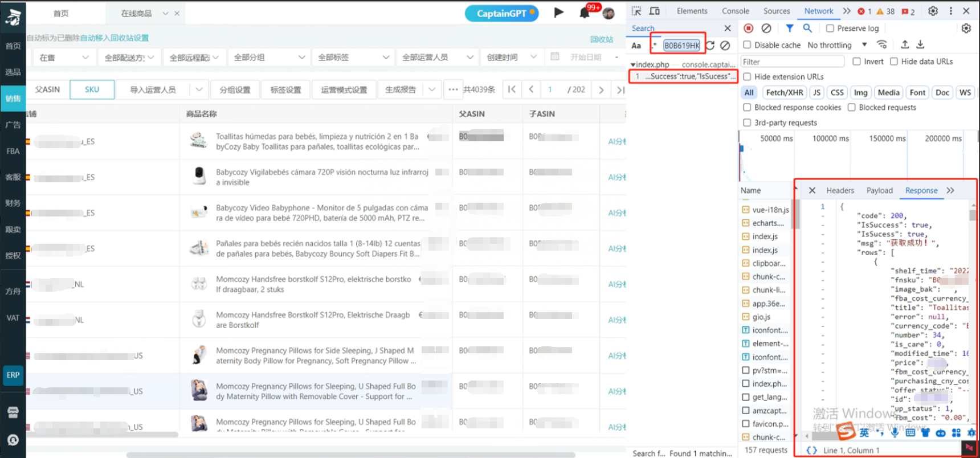The width and height of the screenshot is (980, 458).
Task: Open the Payload tab
Action: coord(879,190)
